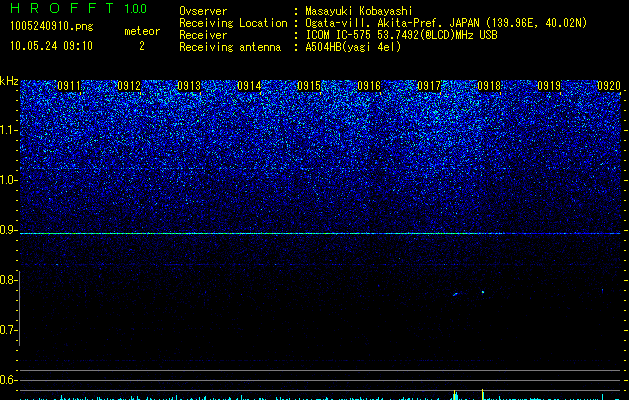
Task: Click the 1.0 kHz axis label
Action: (x=8, y=180)
